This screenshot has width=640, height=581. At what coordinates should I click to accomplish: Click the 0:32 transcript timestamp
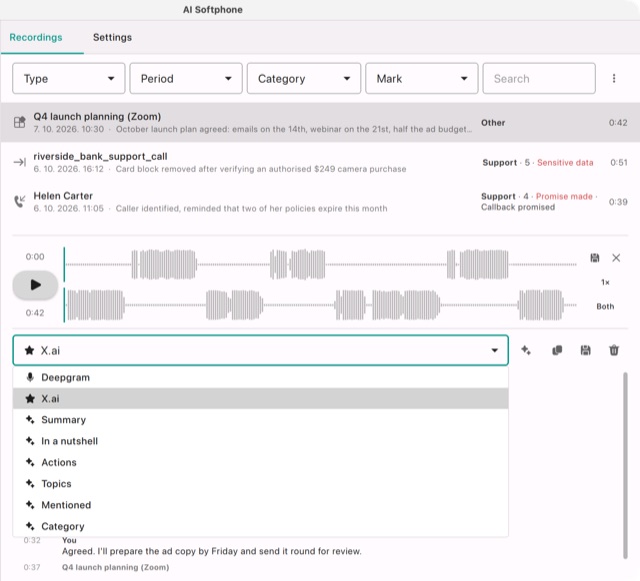(32, 540)
